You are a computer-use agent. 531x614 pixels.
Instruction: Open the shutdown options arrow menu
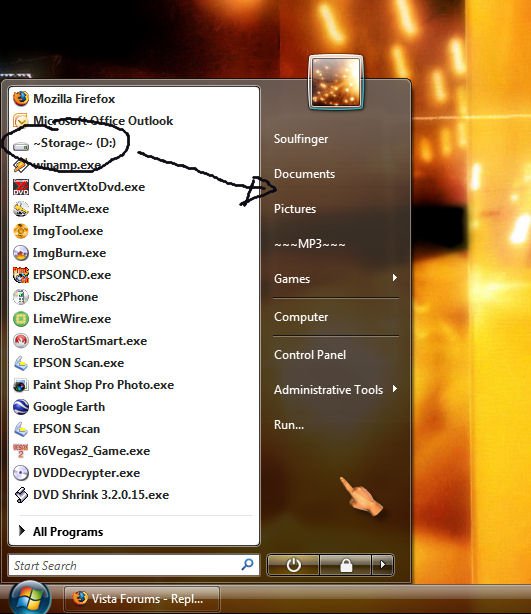(x=383, y=565)
